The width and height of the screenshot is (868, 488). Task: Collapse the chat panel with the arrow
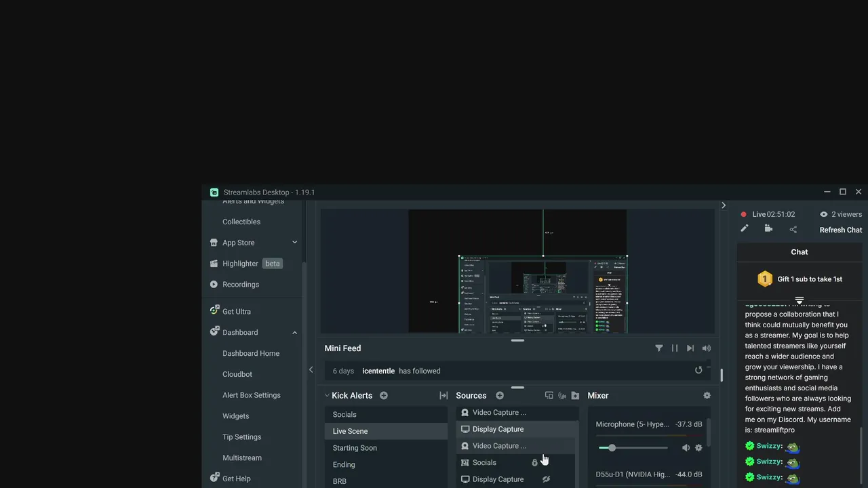click(724, 205)
